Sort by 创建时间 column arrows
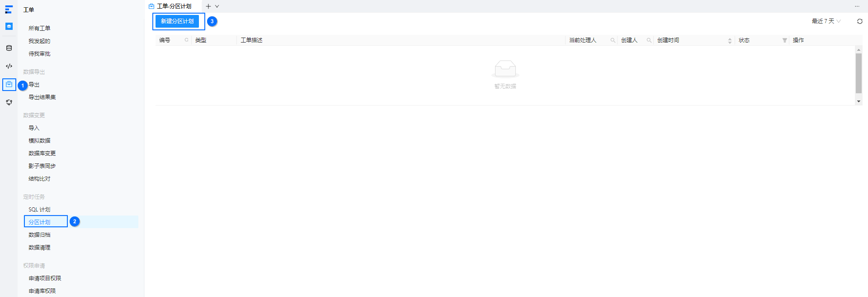868x297 pixels. point(730,41)
